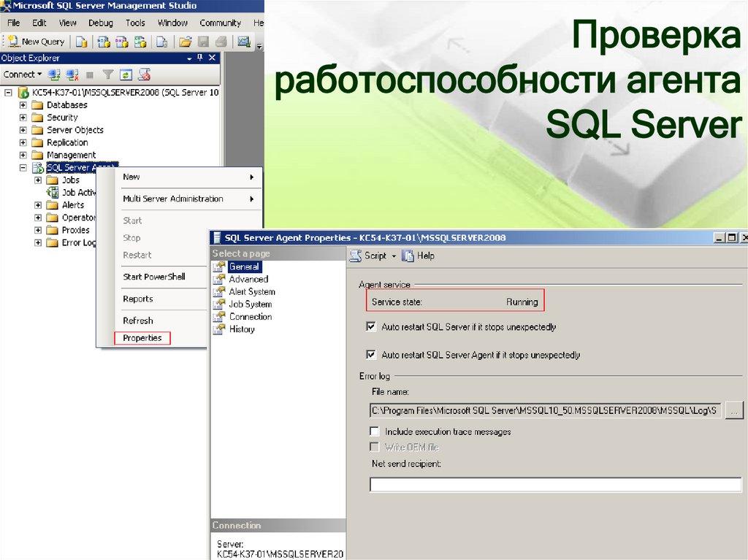
Task: Open the Script dropdown arrow
Action: tap(394, 256)
